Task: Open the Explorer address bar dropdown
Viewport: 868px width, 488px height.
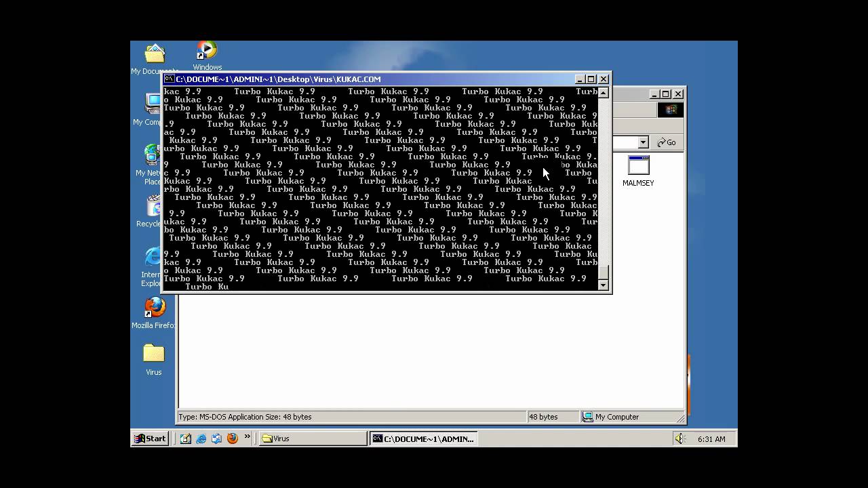Action: point(643,142)
